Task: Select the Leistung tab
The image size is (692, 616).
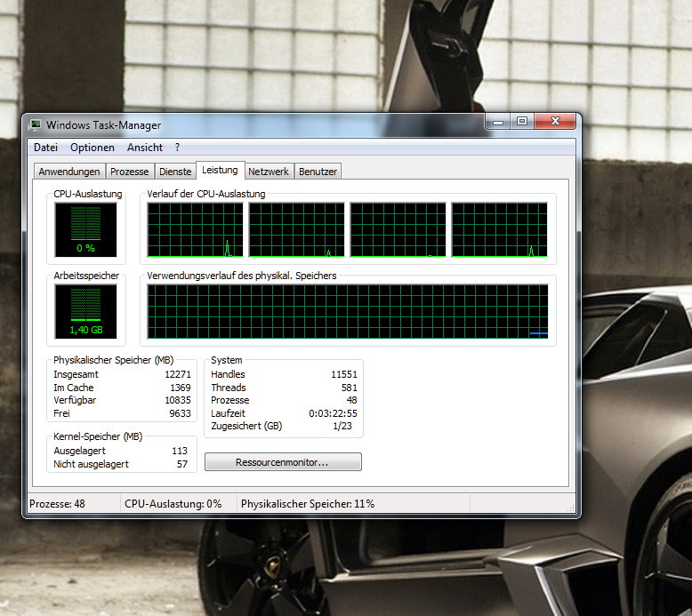Action: point(220,170)
